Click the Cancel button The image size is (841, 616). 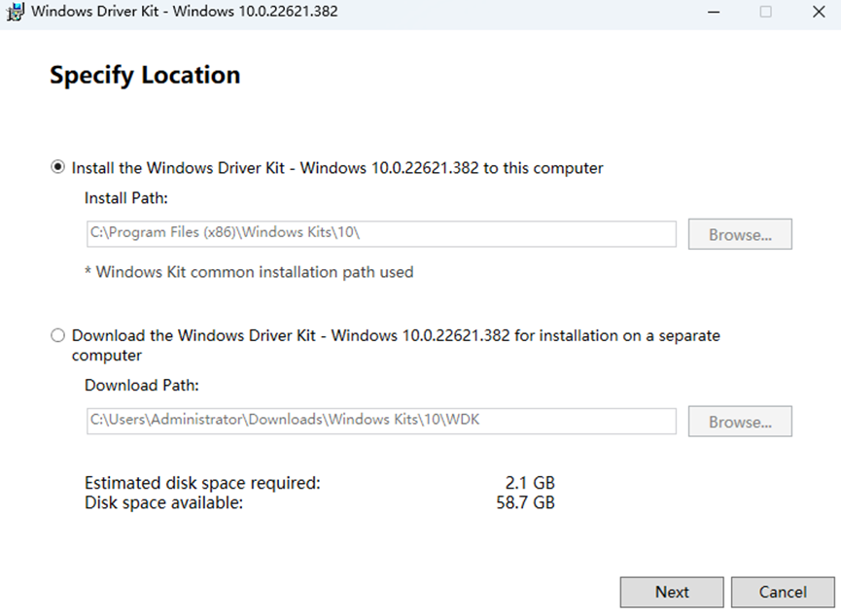pyautogui.click(x=783, y=592)
